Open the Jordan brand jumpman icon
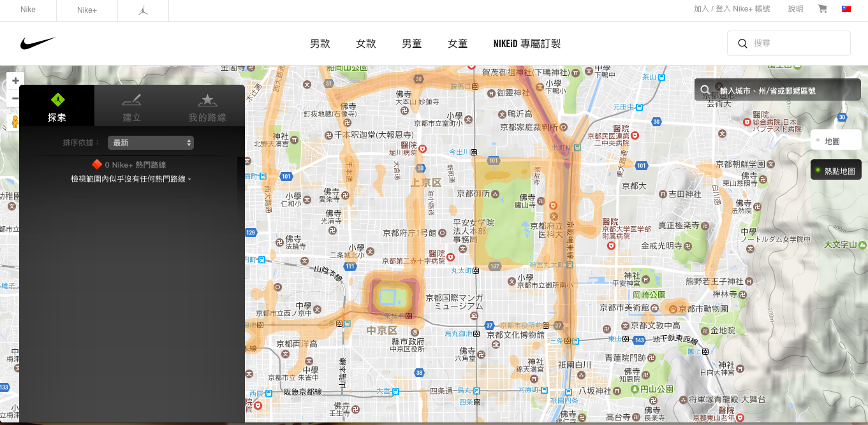This screenshot has width=868, height=425. [x=143, y=10]
